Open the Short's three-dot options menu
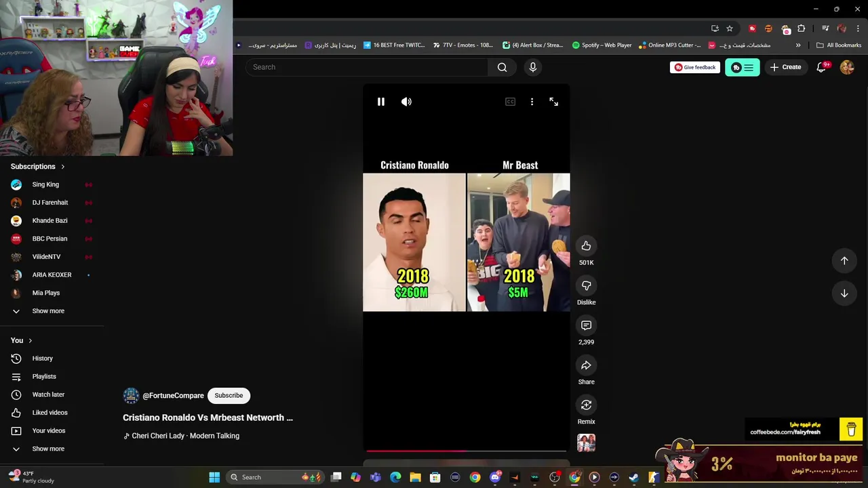Viewport: 868px width, 488px height. pyautogui.click(x=532, y=102)
